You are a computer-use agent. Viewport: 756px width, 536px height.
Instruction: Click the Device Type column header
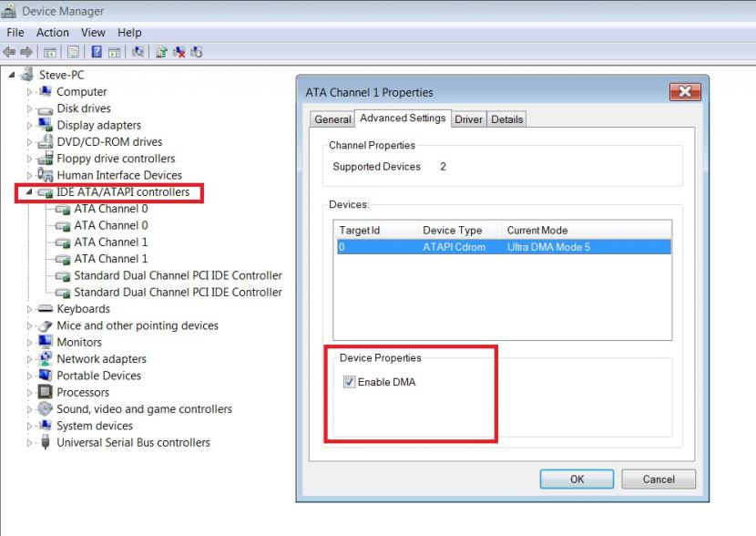460,230
